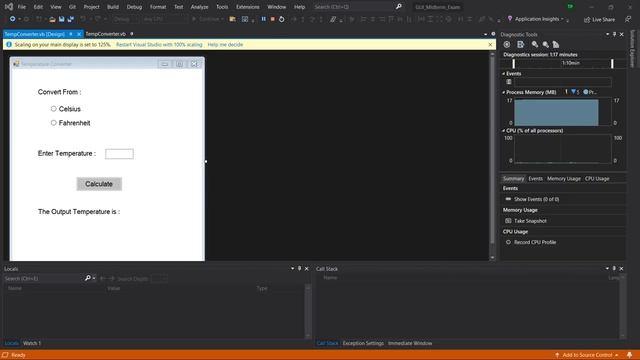Click search icon in Locals panel
The height and width of the screenshot is (360, 640).
pyautogui.click(x=87, y=278)
